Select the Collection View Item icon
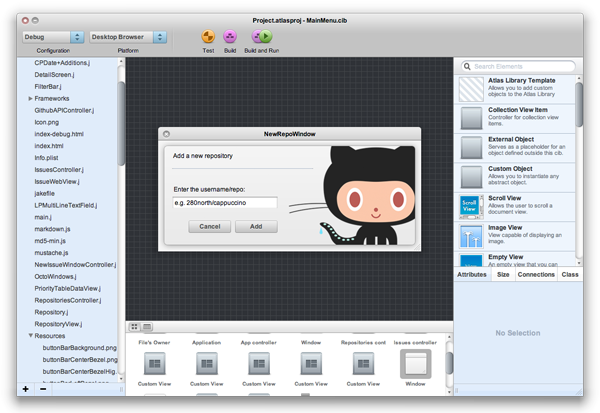600x413 pixels. 471,118
